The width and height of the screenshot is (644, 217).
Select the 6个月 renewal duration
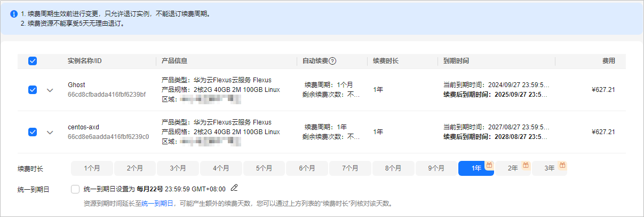click(x=307, y=168)
